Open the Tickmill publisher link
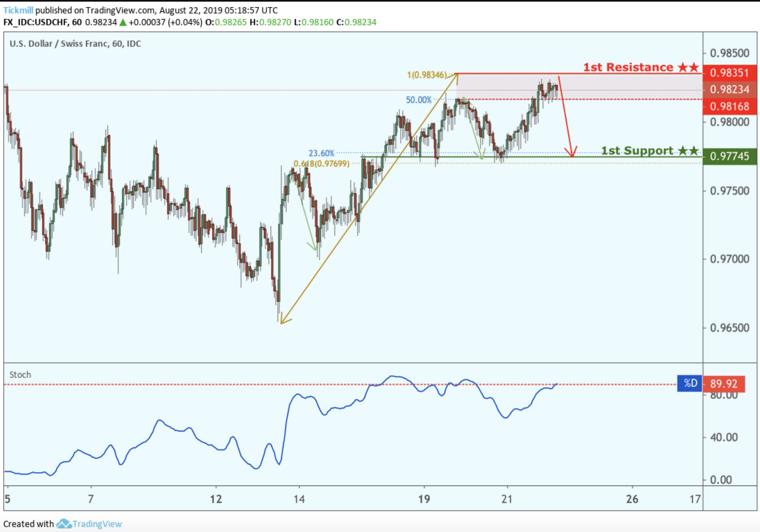The height and width of the screenshot is (532, 760). tap(18, 10)
